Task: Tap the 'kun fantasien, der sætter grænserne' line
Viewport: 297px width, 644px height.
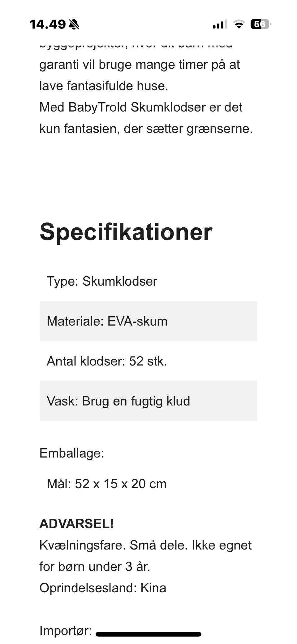Action: (x=146, y=129)
